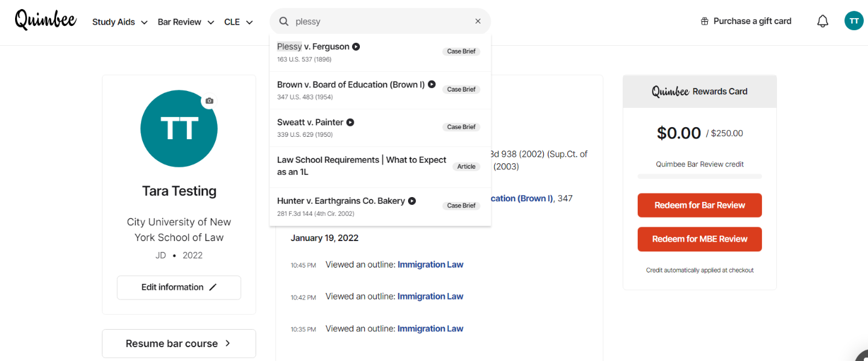This screenshot has height=361, width=868.
Task: Open Immigration Law outline viewed at 10:45 PM
Action: tap(430, 265)
